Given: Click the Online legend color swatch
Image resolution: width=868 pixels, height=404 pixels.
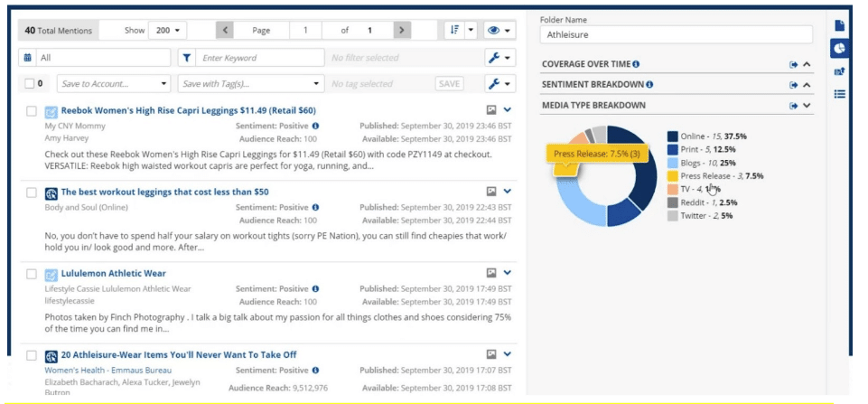Looking at the screenshot, I should click(672, 136).
